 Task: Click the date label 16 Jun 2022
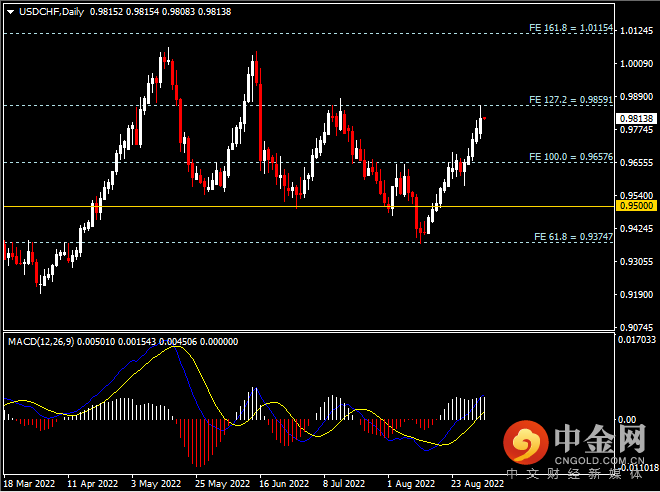coord(284,484)
